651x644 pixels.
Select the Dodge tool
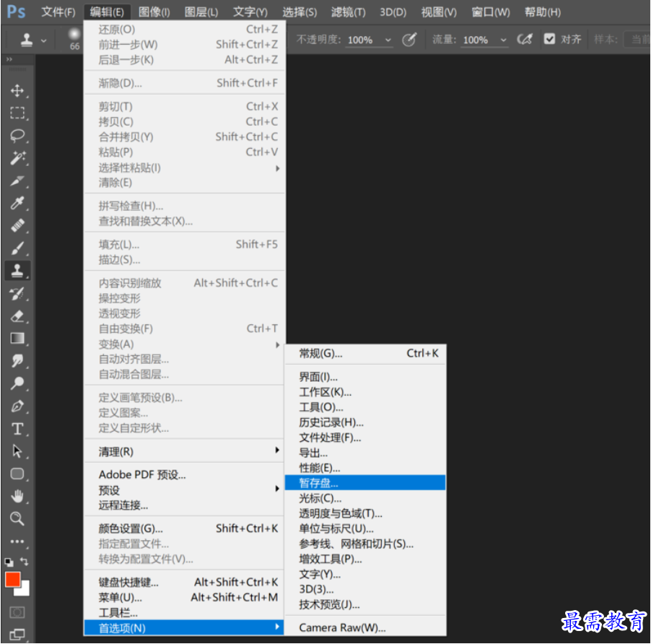(x=17, y=383)
